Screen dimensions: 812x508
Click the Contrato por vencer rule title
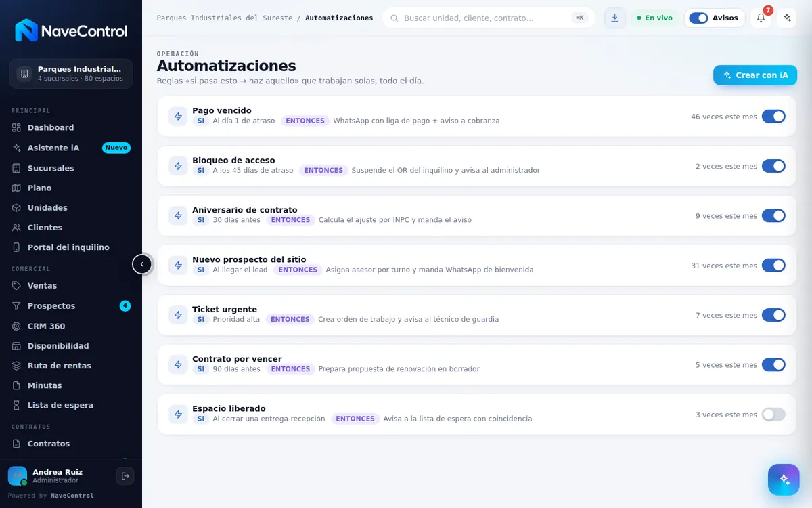point(237,359)
